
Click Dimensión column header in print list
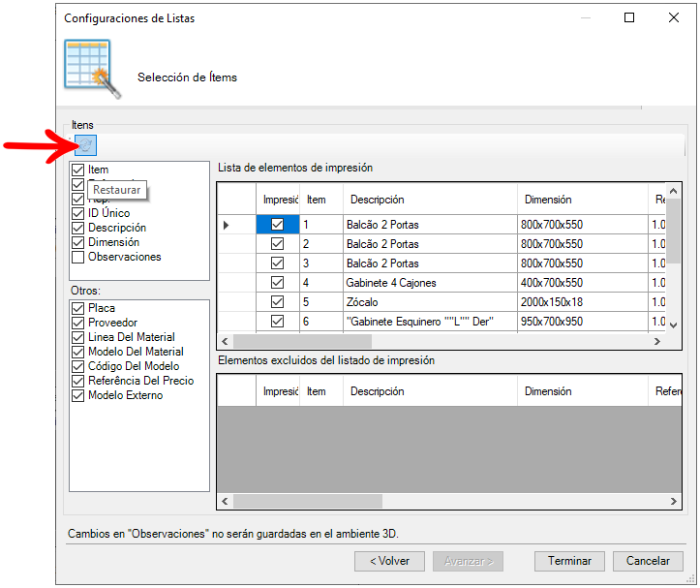[x=583, y=200]
